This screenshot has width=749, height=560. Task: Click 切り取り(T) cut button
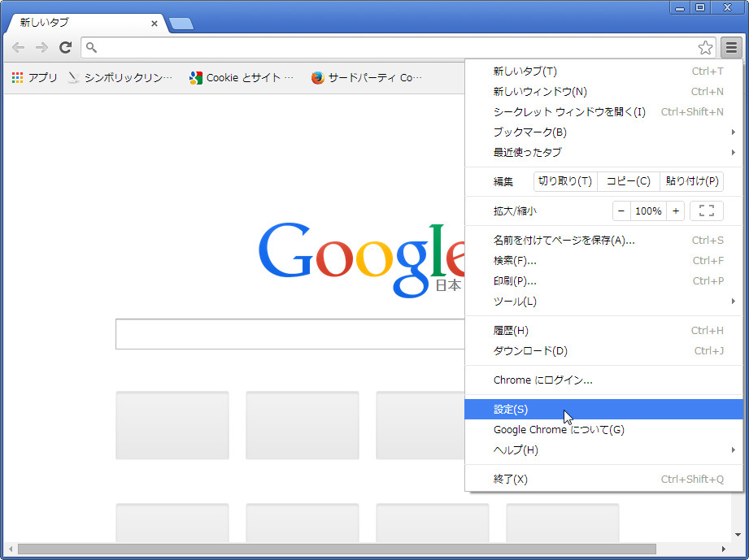[565, 181]
